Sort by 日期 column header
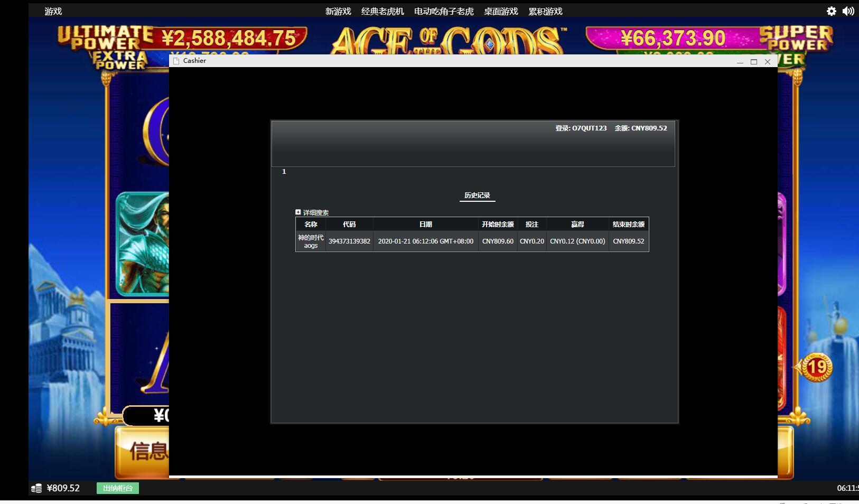The image size is (859, 504). tap(426, 225)
